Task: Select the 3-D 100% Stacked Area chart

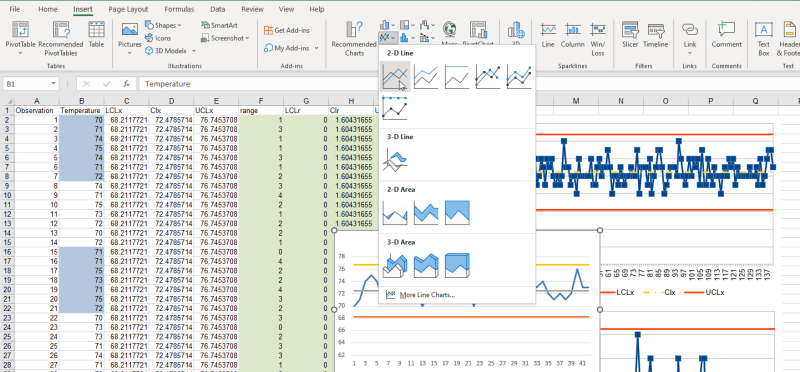Action: coord(457,265)
